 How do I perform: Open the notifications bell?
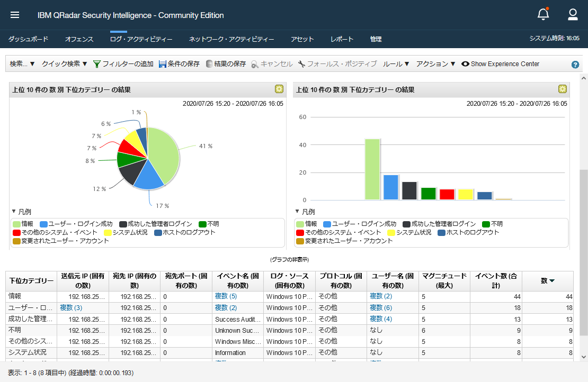543,14
